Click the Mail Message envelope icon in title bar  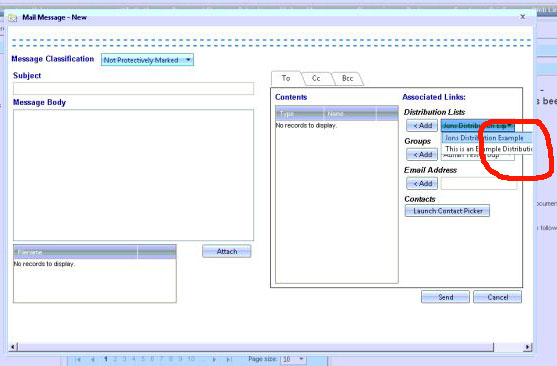[13, 18]
